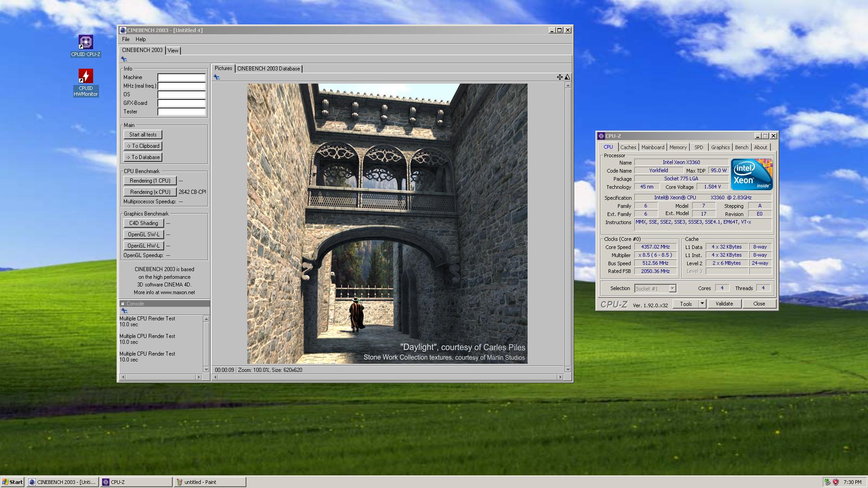Open the Caches tab in CPU-Z
868x488 pixels.
pos(628,147)
